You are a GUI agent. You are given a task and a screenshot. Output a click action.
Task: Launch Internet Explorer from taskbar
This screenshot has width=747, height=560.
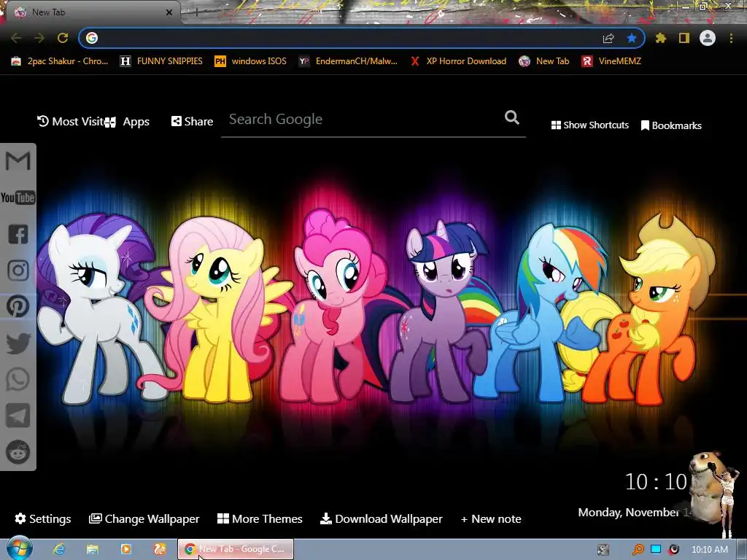(59, 549)
